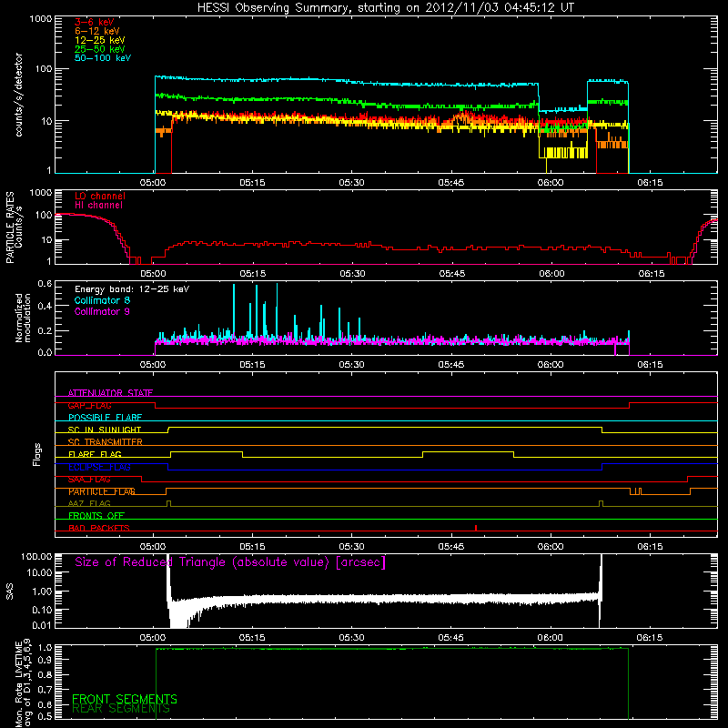Click the 0.01 y-axis value of the SAS panel
The image size is (728, 728).
[42, 625]
